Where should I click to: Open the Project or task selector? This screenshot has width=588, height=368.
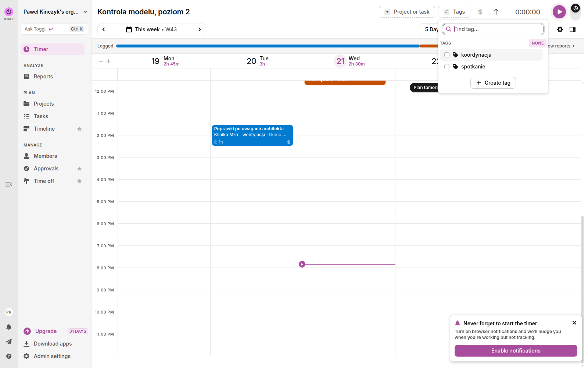[x=407, y=12]
